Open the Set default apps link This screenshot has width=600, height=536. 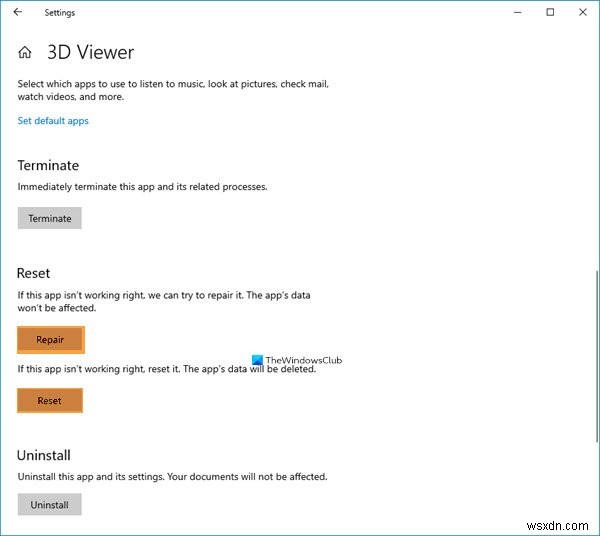pyautogui.click(x=53, y=121)
